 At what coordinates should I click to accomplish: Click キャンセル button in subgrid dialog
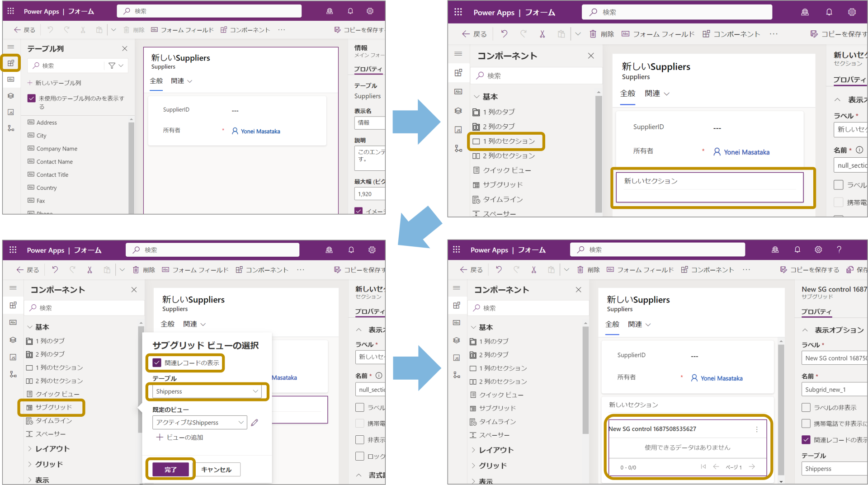click(x=216, y=470)
